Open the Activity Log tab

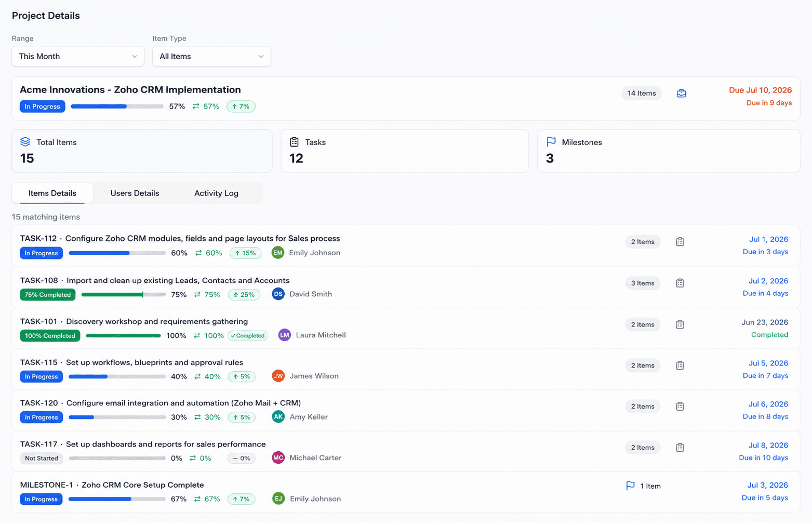tap(216, 193)
